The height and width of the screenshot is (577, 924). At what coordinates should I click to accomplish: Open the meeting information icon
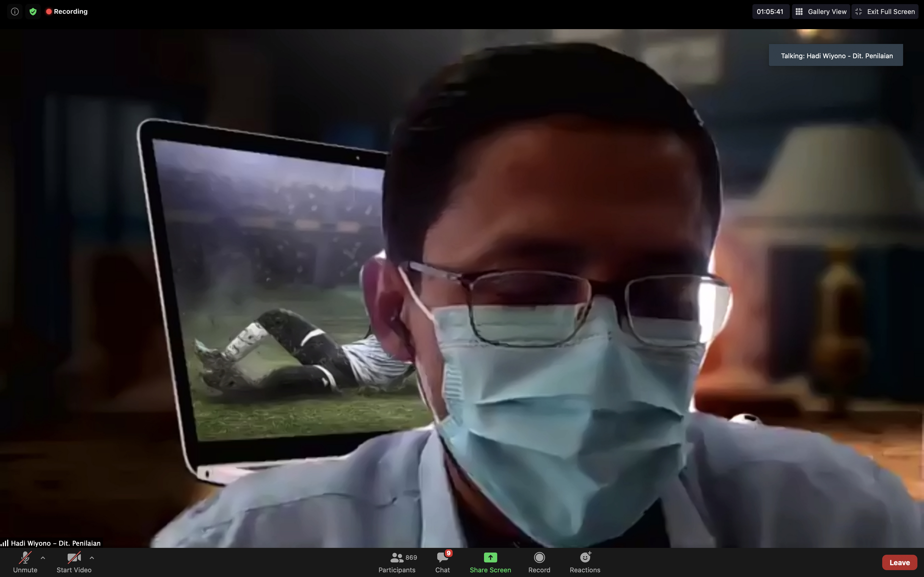[x=15, y=12]
